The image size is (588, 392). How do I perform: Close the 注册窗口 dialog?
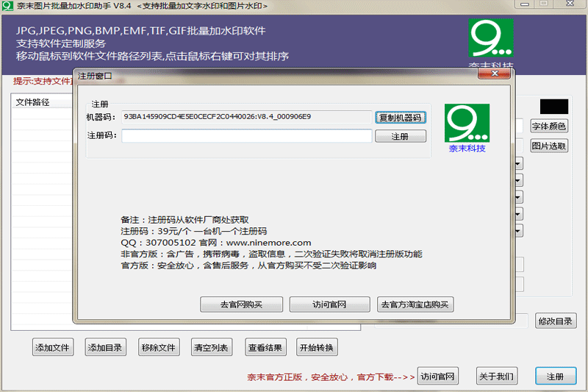pyautogui.click(x=494, y=74)
